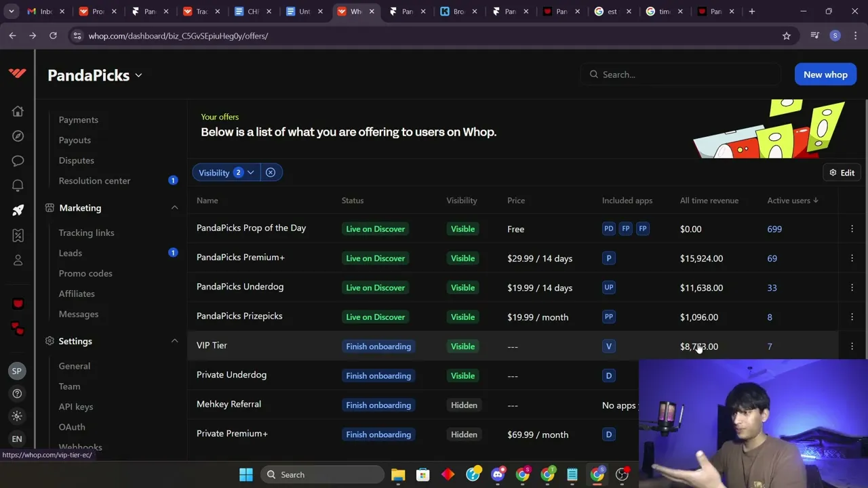Image resolution: width=868 pixels, height=488 pixels.
Task: Sort by All time revenue column header
Action: pos(709,201)
